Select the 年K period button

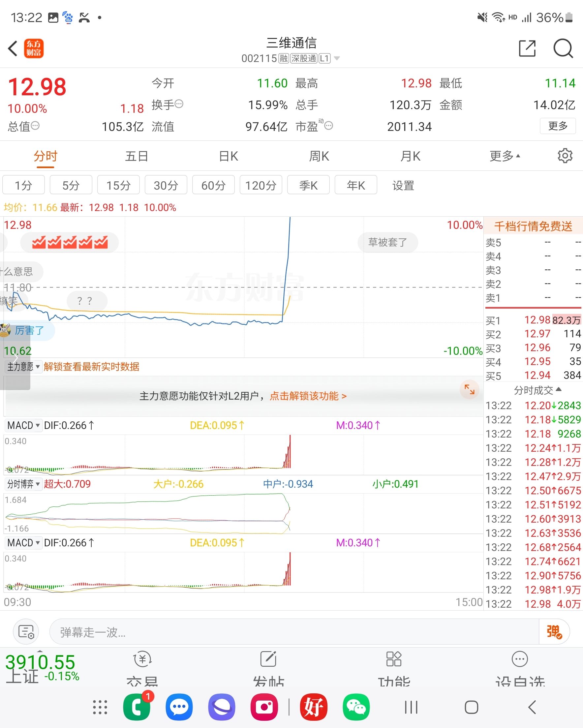click(356, 185)
